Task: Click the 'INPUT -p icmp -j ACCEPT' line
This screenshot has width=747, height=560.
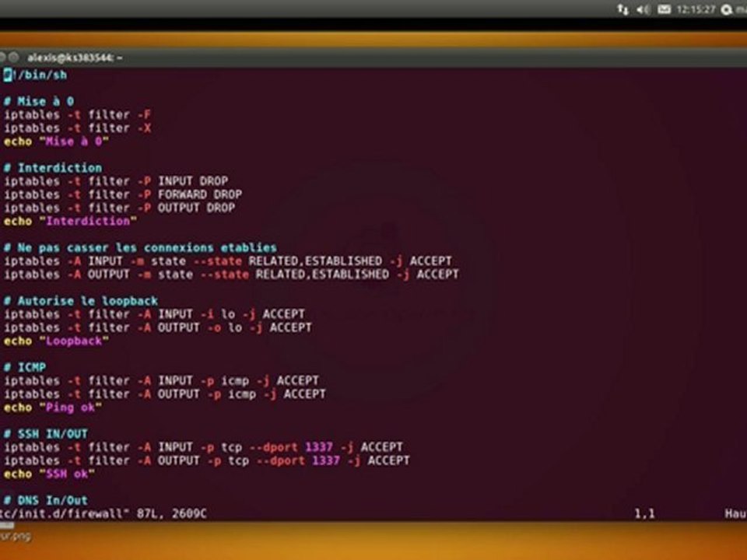Action: tap(162, 380)
